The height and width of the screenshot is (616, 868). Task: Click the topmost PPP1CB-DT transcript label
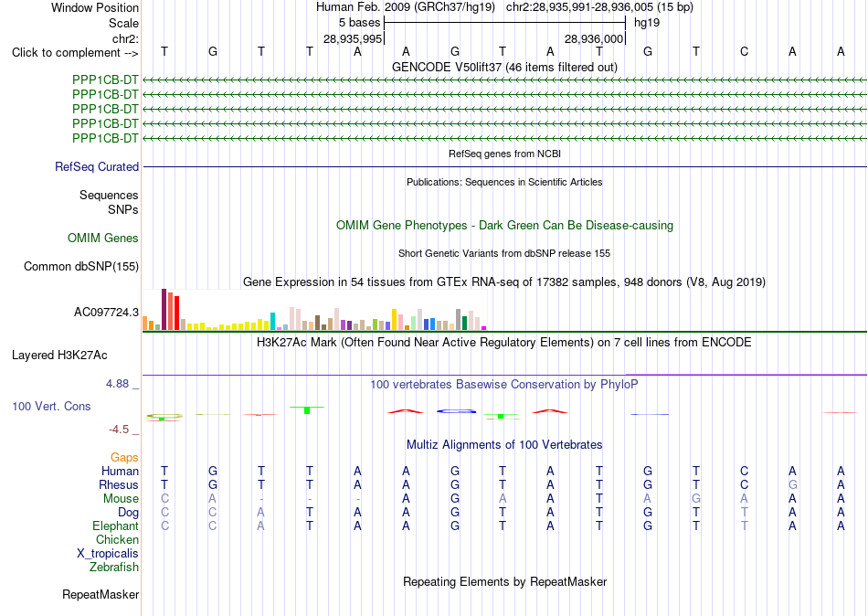[x=105, y=80]
